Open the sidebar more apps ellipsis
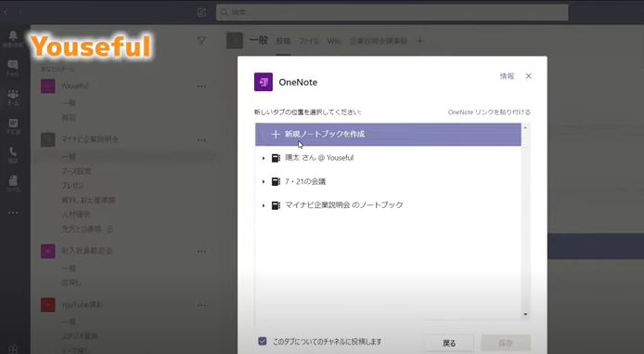This screenshot has width=644, height=354. pyautogui.click(x=13, y=213)
